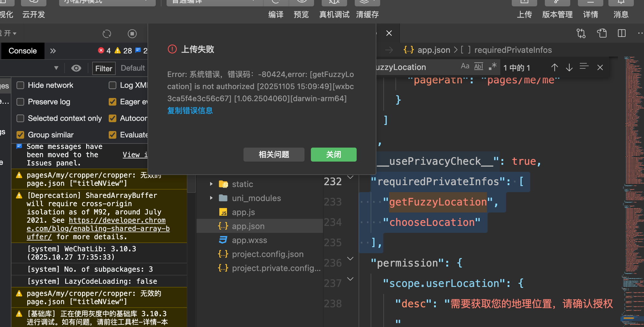Uncheck the Eager evaluation checkbox
The image size is (644, 327).
pyautogui.click(x=113, y=102)
